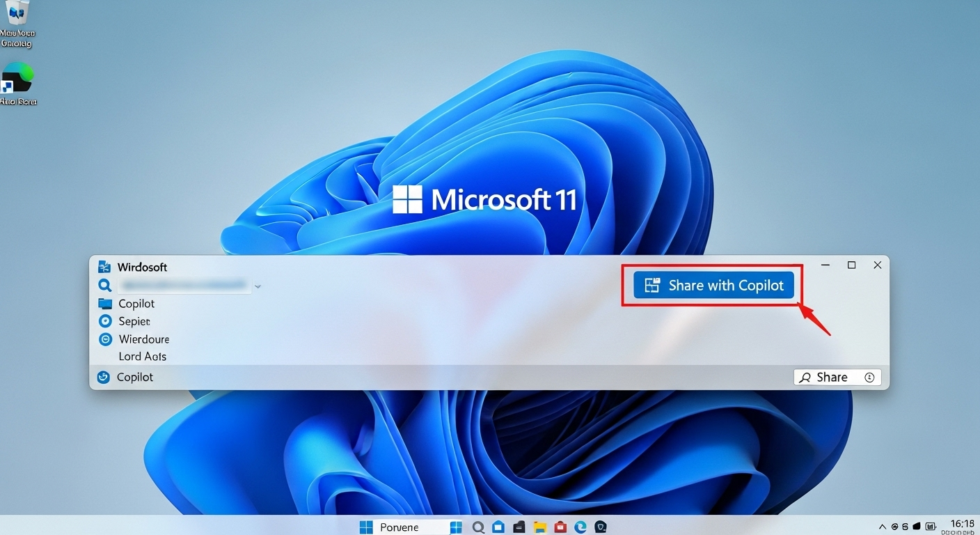Click the blue folder icon beside Copilot
The width and height of the screenshot is (980, 535).
[x=105, y=304]
